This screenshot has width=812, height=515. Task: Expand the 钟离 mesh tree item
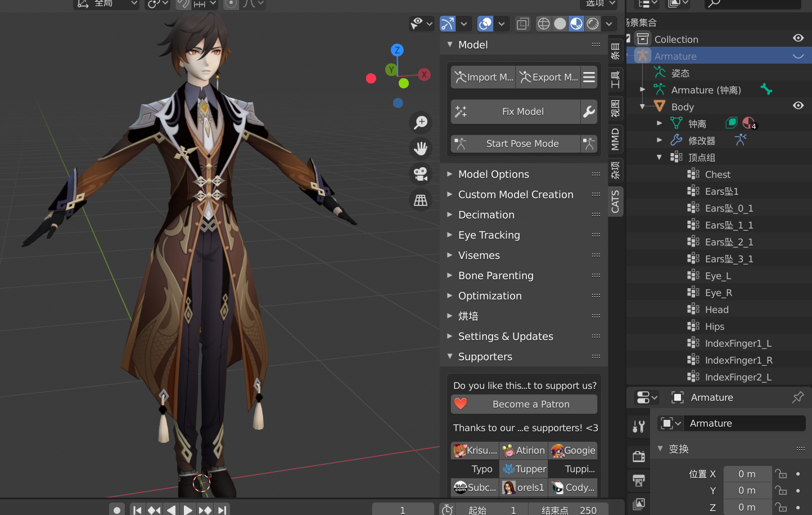pos(660,123)
